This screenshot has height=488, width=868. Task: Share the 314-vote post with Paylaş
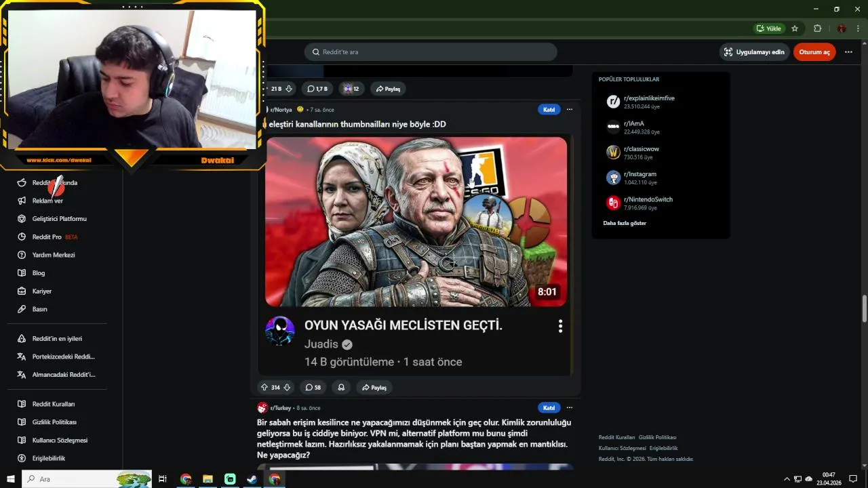[374, 388]
